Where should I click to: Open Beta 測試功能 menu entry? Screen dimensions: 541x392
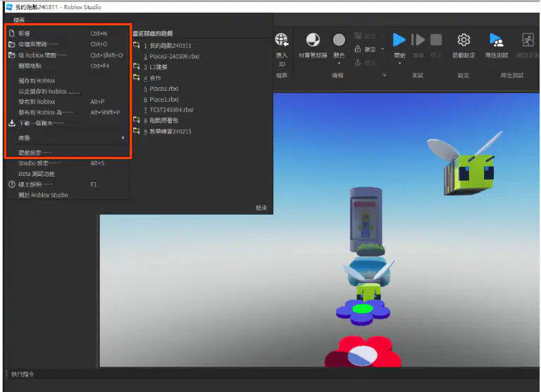(x=68, y=174)
